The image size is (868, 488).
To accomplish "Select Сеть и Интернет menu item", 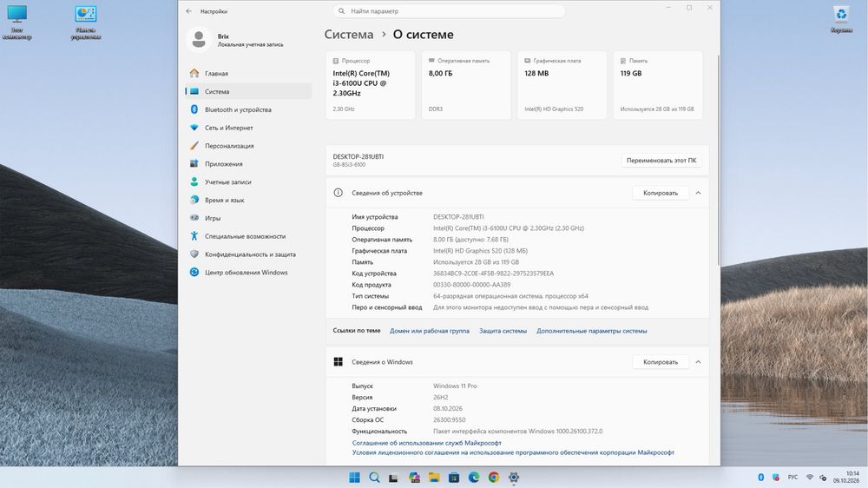I will [x=248, y=128].
